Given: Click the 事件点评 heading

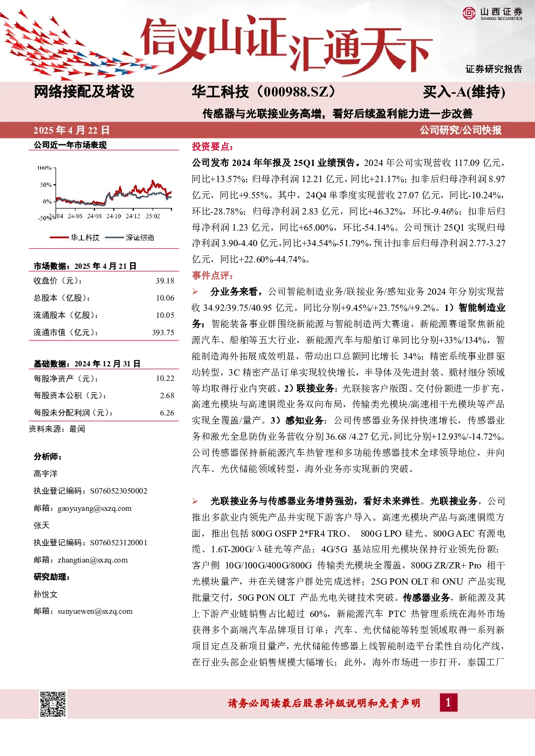Looking at the screenshot, I should 212,275.
